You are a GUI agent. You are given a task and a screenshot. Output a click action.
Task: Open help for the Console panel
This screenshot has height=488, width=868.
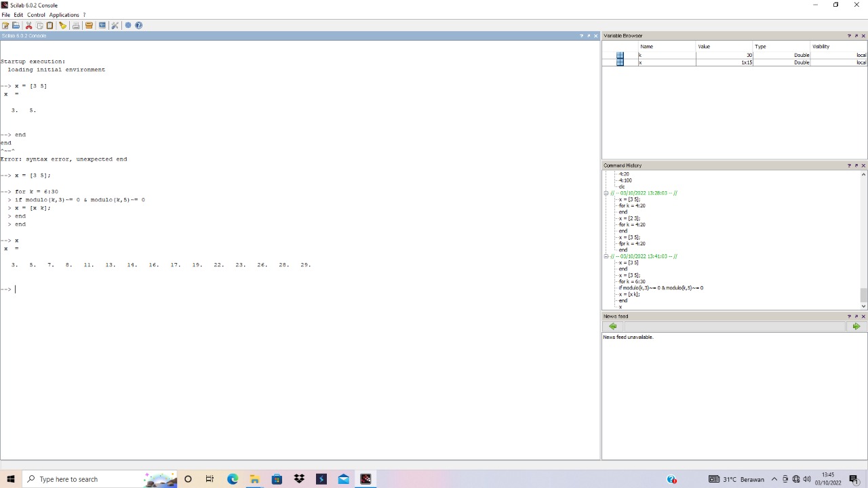[x=581, y=35]
